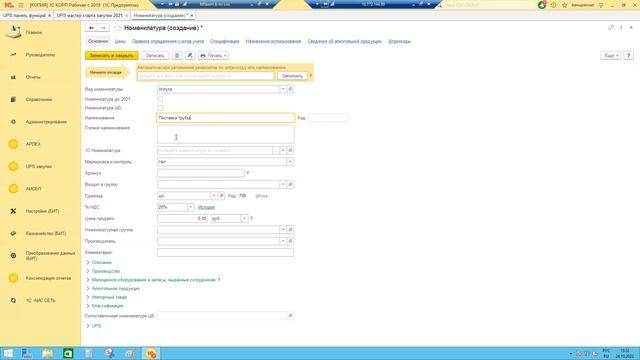
Task: Switch to the Правила определения счетов учета tab
Action: (168, 41)
